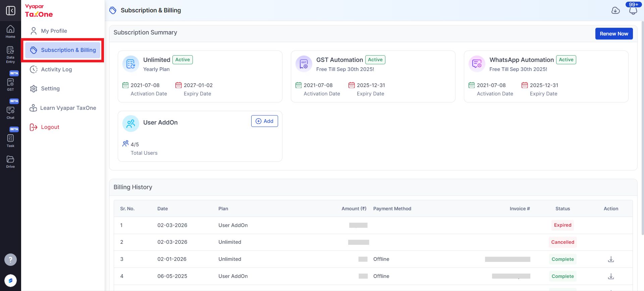The height and width of the screenshot is (291, 644).
Task: Click Active badge on WhatsApp Automation card
Action: tap(566, 60)
